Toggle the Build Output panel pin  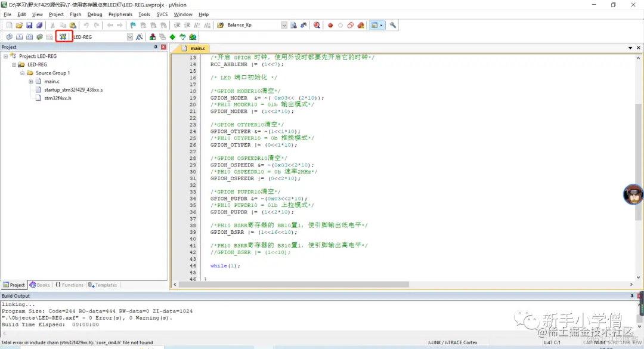tap(631, 295)
